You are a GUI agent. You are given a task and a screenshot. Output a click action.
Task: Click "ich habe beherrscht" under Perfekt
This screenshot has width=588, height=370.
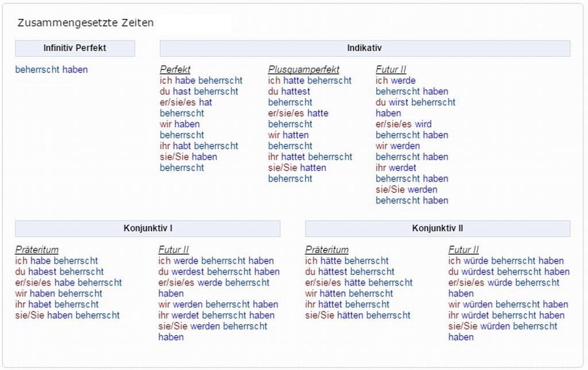coord(201,80)
